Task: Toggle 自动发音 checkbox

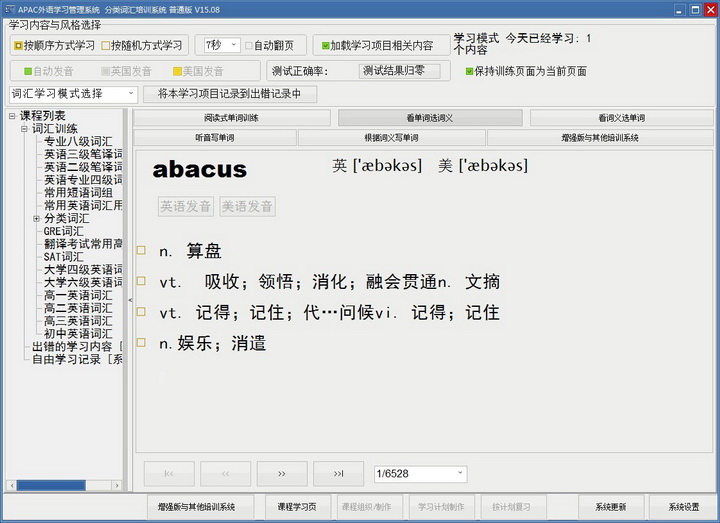Action: (x=48, y=71)
